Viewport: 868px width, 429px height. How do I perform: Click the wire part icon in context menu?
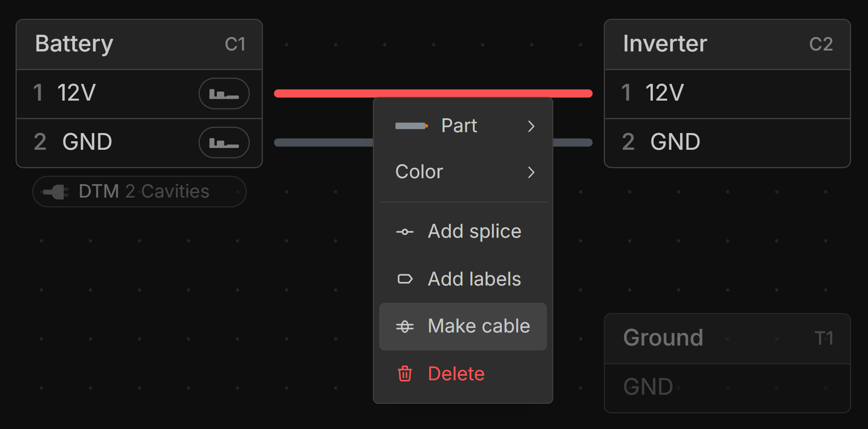click(x=411, y=126)
